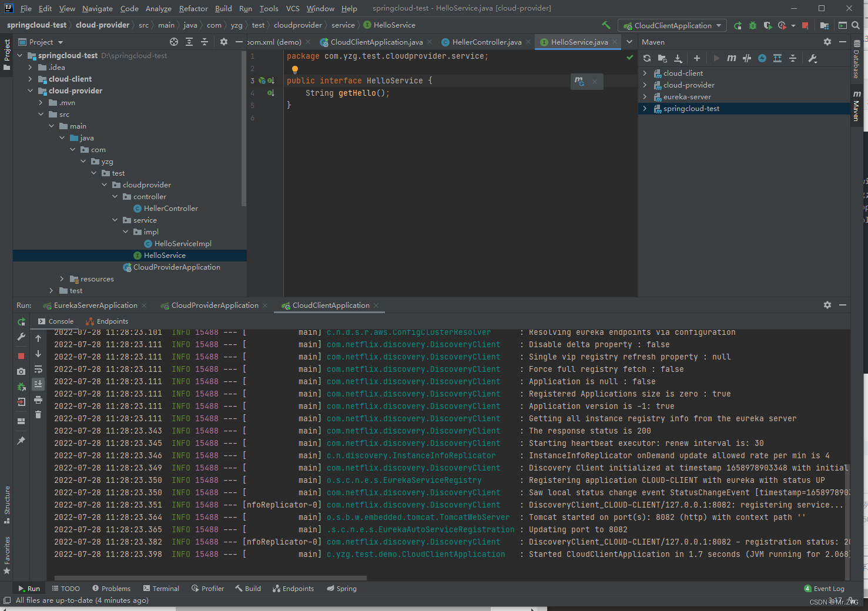Open Search Everywhere magnifier icon

tap(856, 25)
